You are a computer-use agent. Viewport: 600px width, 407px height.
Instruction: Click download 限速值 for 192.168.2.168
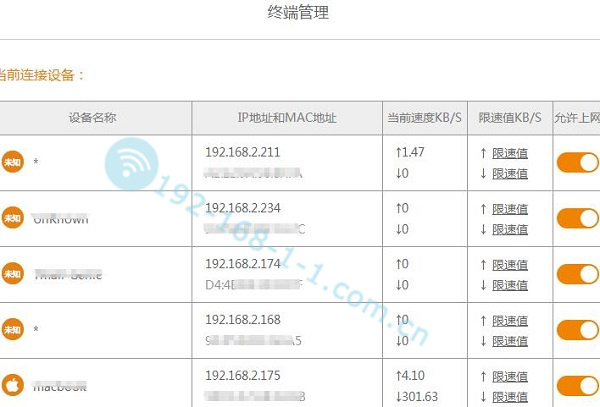[510, 341]
